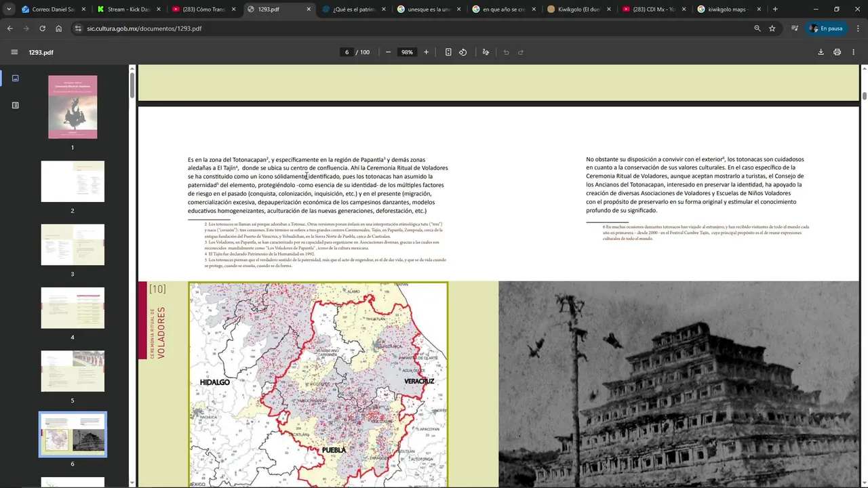Click the address bar URL field
Viewport: 868px width, 488px height.
click(x=407, y=28)
